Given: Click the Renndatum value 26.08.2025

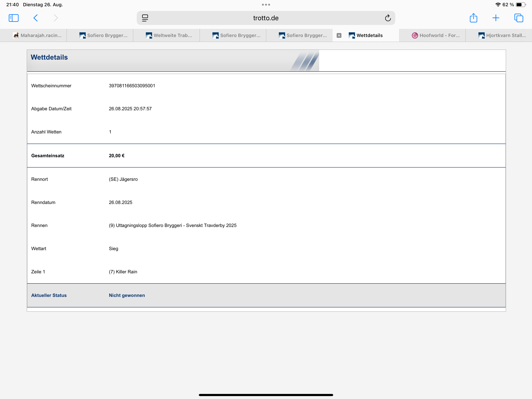Looking at the screenshot, I should click(121, 202).
